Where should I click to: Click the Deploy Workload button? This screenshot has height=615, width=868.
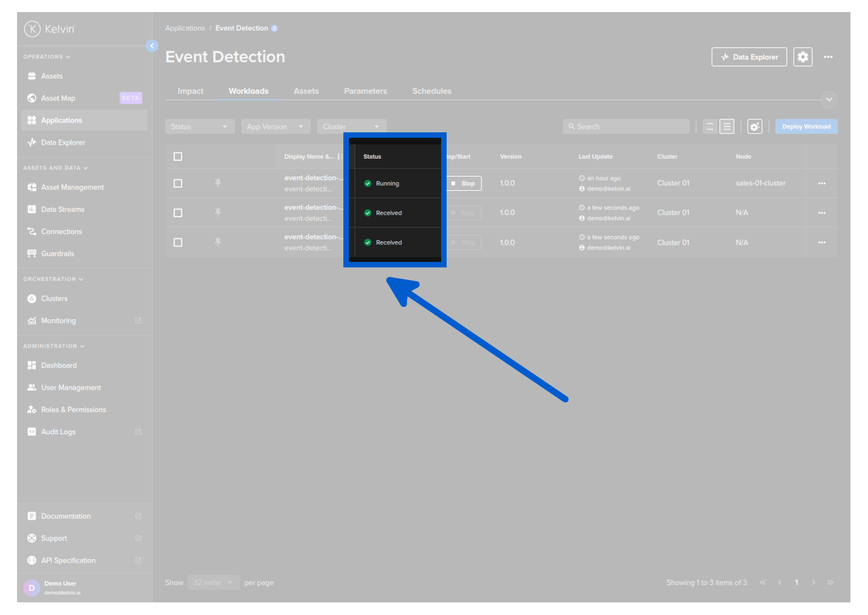(806, 127)
